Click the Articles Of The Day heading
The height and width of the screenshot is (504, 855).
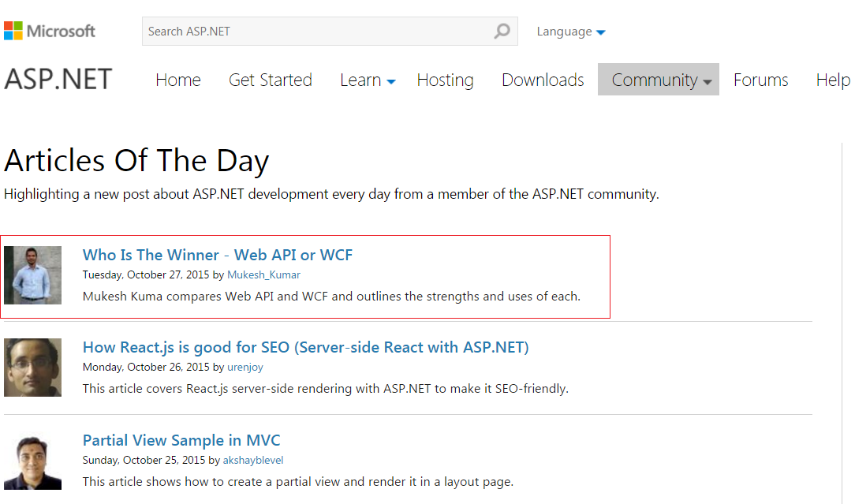[x=136, y=161]
